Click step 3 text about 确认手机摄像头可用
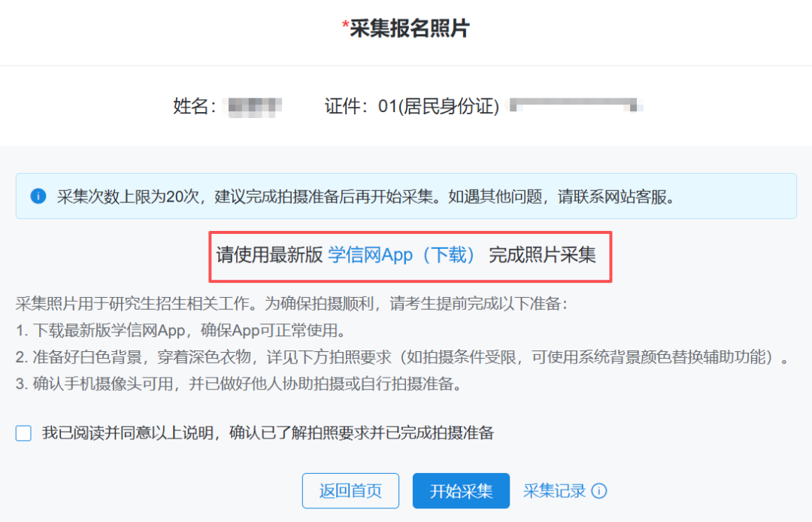This screenshot has width=812, height=522. tap(239, 384)
